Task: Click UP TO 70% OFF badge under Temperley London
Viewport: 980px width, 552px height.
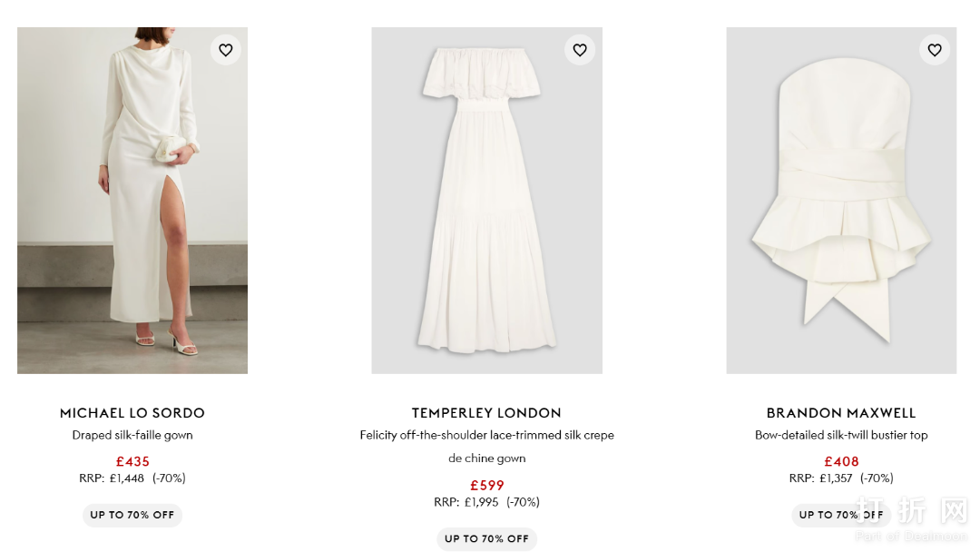Action: tap(486, 538)
